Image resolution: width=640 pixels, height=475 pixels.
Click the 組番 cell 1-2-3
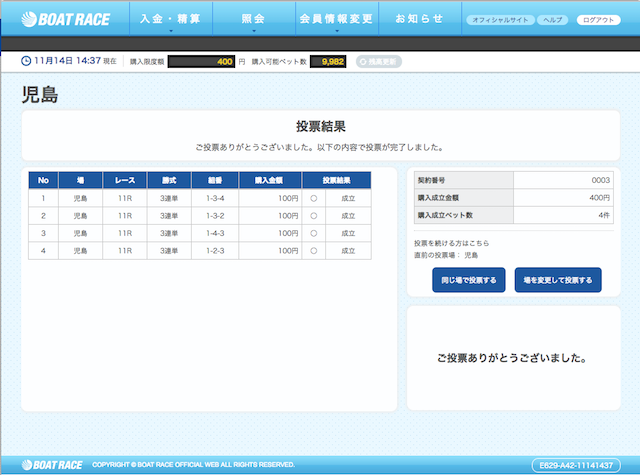(x=215, y=251)
